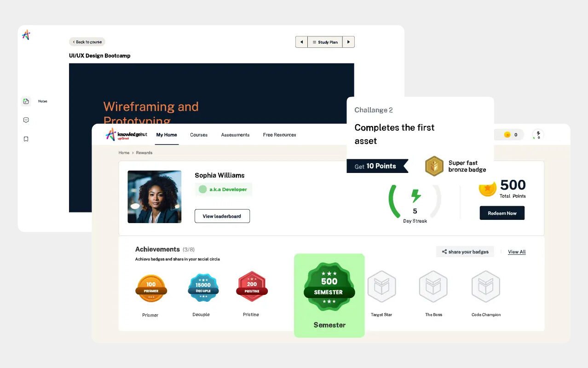
Task: Click the Pristine 200 red badge
Action: [252, 287]
